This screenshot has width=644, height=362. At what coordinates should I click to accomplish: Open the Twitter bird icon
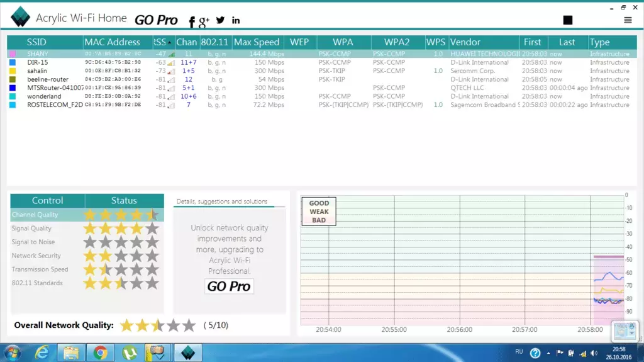(220, 20)
